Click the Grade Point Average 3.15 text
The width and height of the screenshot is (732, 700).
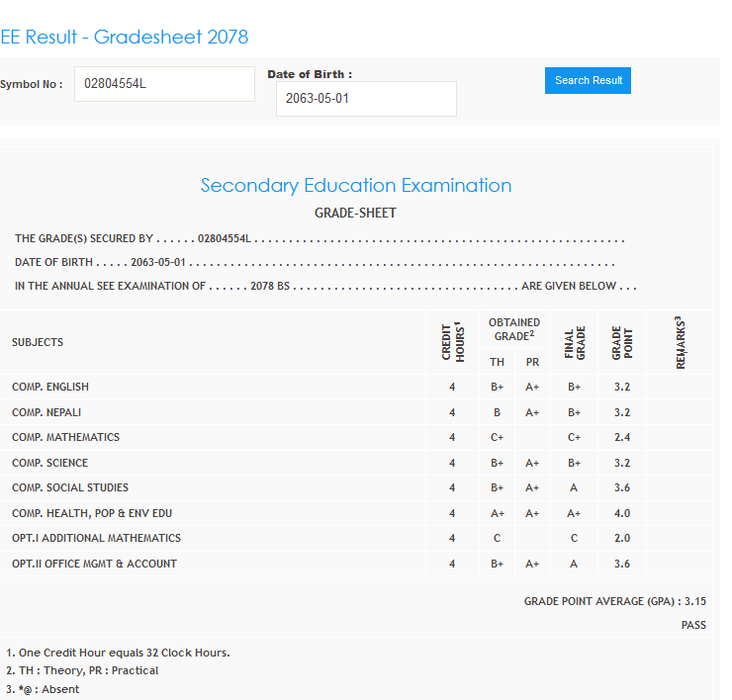(614, 601)
